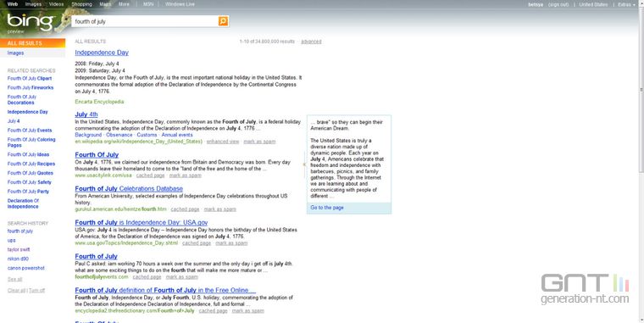Image resolution: width=644 pixels, height=323 pixels.
Task: Click the Observance sublink under July 4th
Action: (x=119, y=135)
